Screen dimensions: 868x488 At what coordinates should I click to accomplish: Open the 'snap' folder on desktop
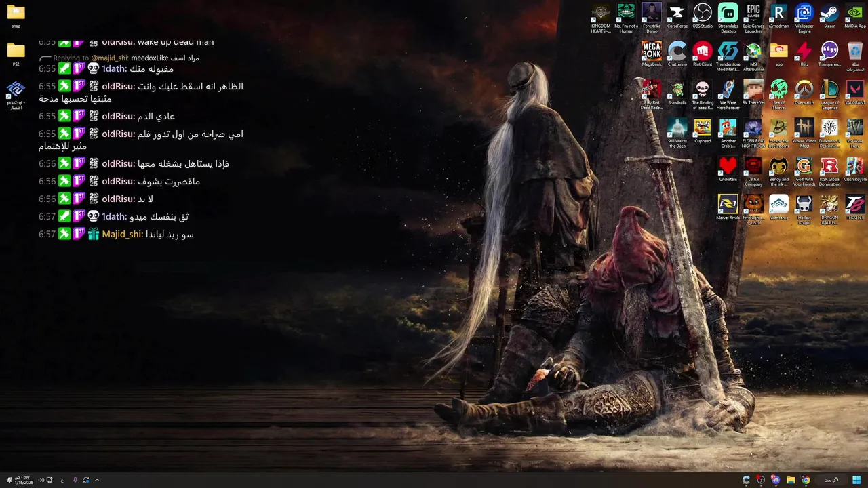pyautogui.click(x=16, y=16)
